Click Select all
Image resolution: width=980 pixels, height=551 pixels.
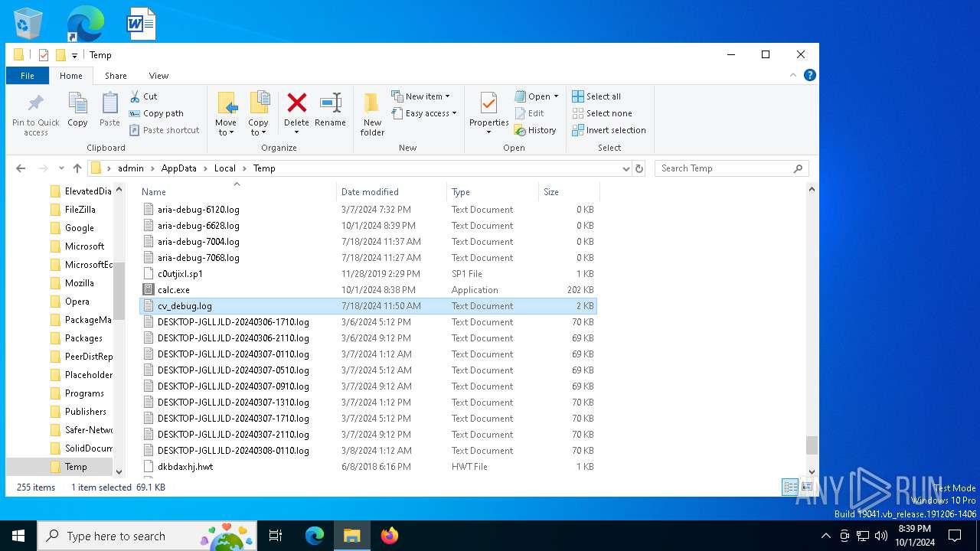[x=596, y=96]
